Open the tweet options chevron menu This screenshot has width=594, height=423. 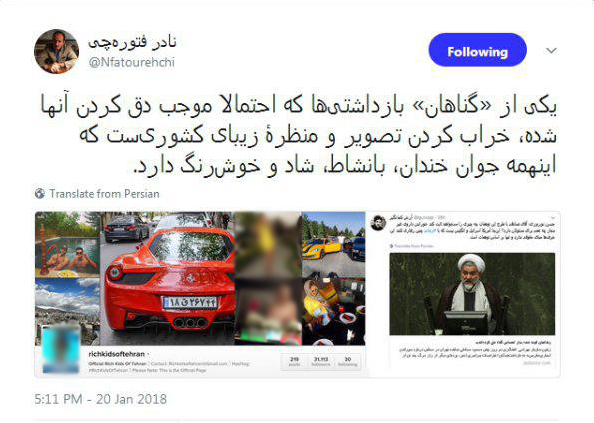tap(552, 50)
